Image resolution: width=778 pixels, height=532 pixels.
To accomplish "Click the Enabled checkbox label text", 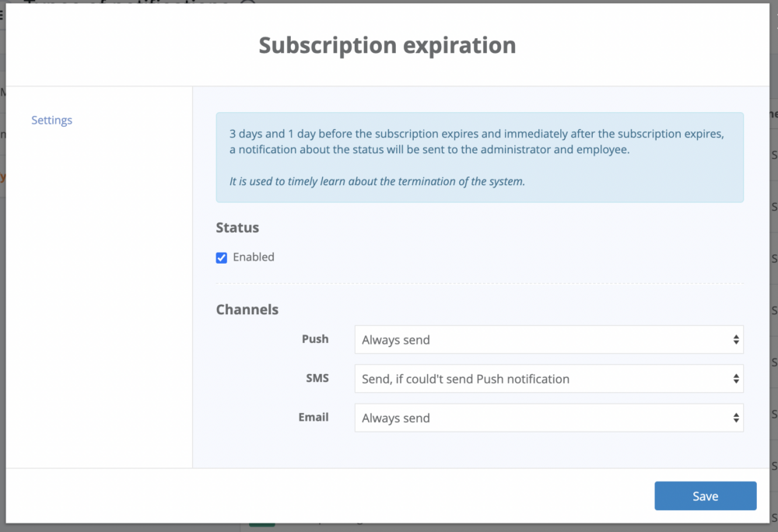I will click(254, 257).
